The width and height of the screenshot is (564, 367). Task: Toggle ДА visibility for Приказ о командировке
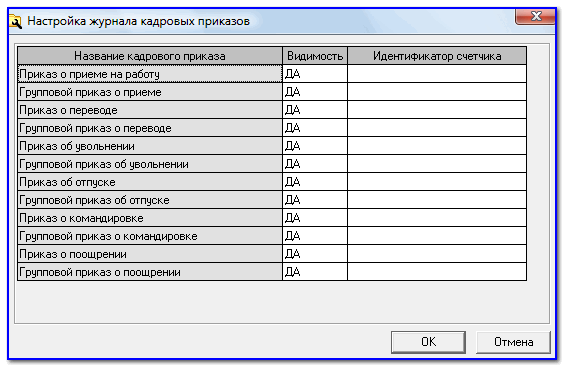point(315,218)
